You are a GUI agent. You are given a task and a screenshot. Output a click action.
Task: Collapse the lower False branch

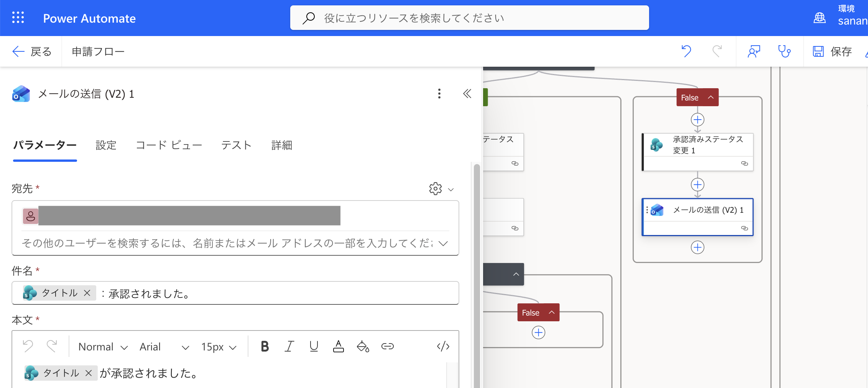point(552,312)
